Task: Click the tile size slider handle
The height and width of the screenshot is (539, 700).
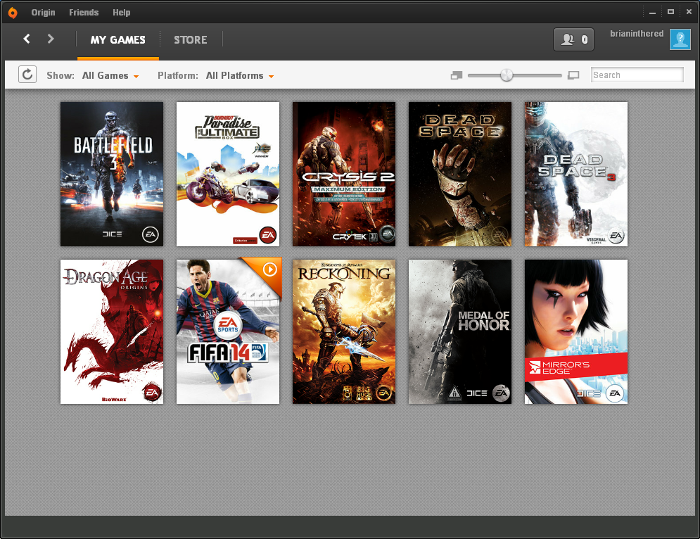Action: [x=506, y=75]
